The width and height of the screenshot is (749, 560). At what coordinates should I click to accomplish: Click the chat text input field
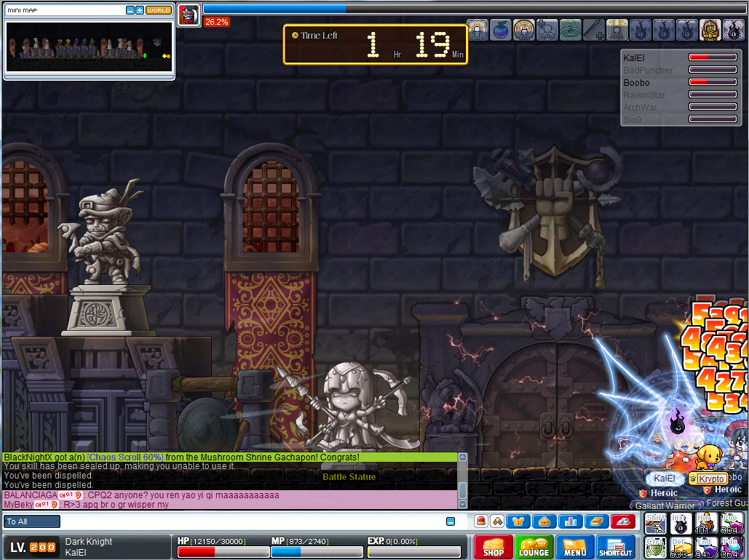[x=252, y=521]
